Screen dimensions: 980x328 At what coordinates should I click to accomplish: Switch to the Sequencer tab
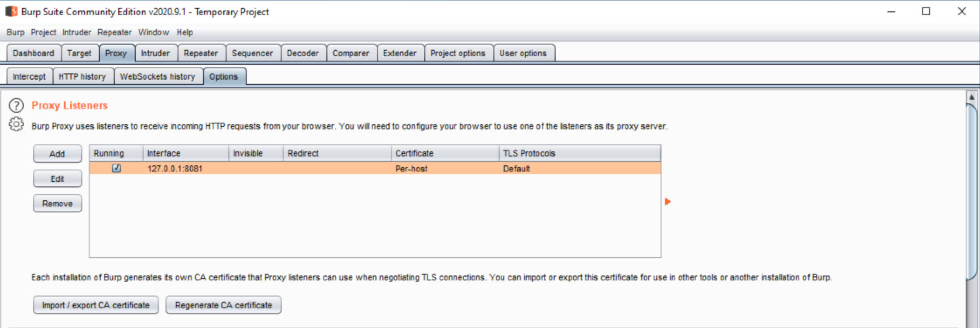pyautogui.click(x=252, y=53)
